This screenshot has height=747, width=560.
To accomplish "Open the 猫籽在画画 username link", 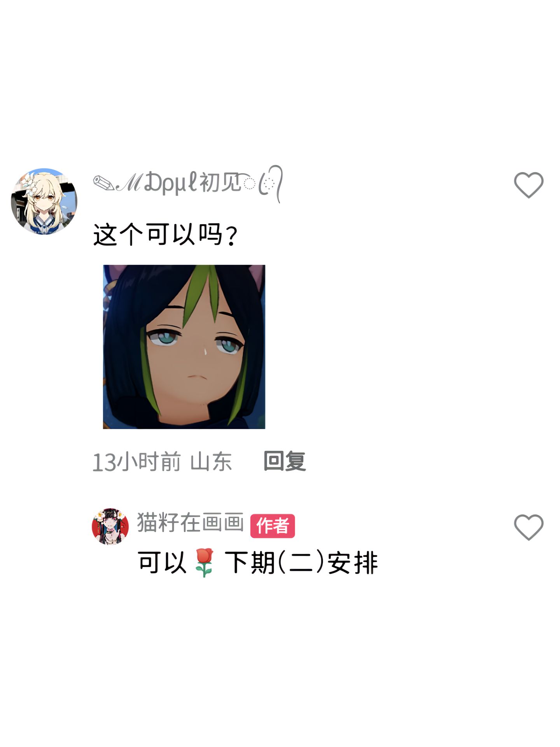I will (190, 523).
